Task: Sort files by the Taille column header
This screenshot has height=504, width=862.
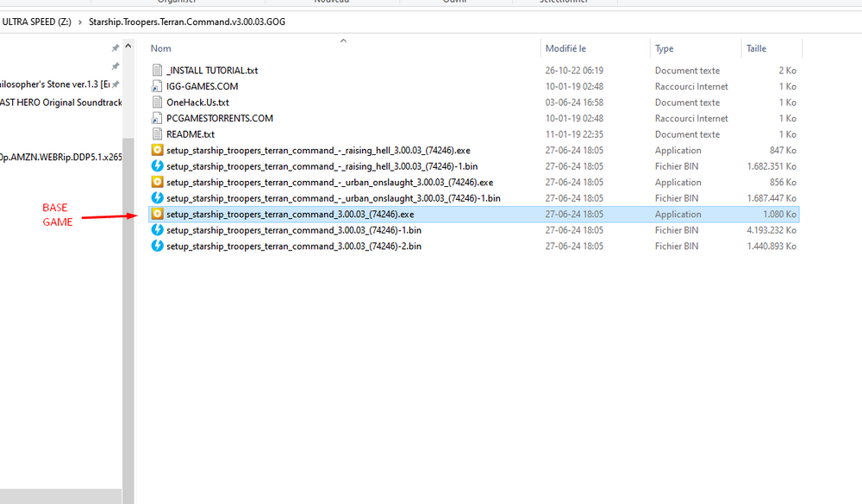Action: [756, 48]
